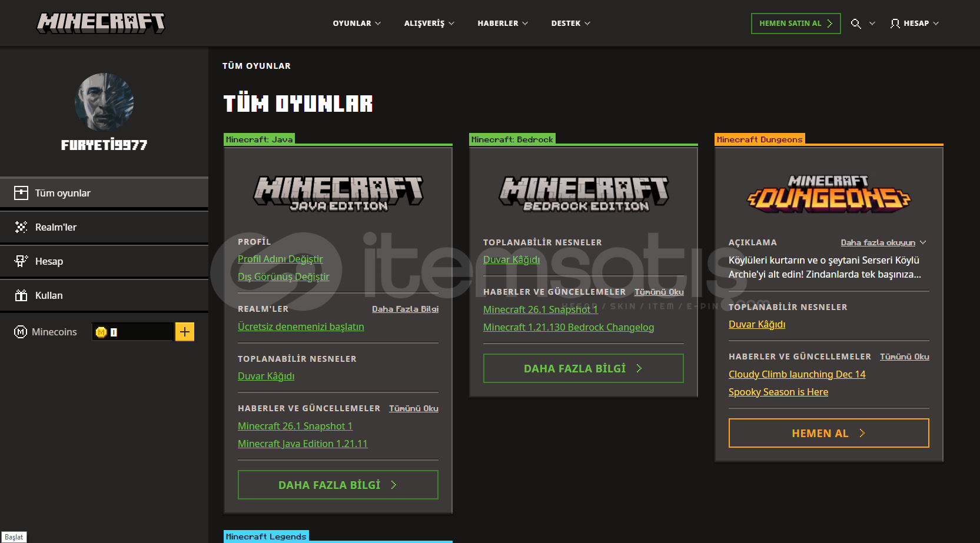This screenshot has height=543, width=980.
Task: Click the Minecoins balance field
Action: [133, 332]
